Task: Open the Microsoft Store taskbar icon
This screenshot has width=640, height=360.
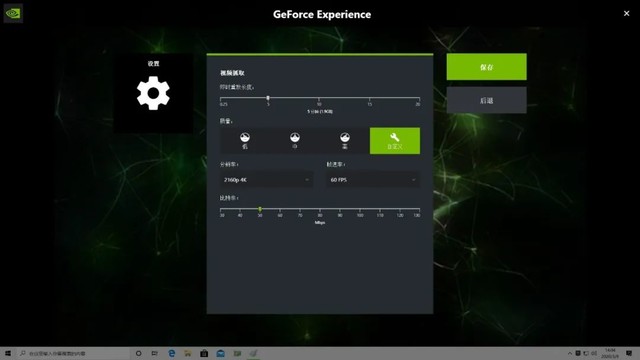Action: point(204,353)
